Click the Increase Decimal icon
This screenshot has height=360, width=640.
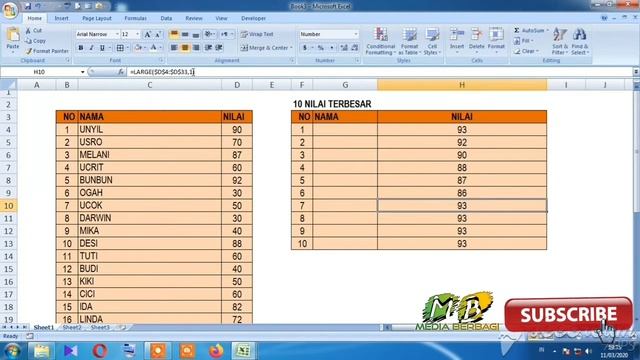(344, 48)
